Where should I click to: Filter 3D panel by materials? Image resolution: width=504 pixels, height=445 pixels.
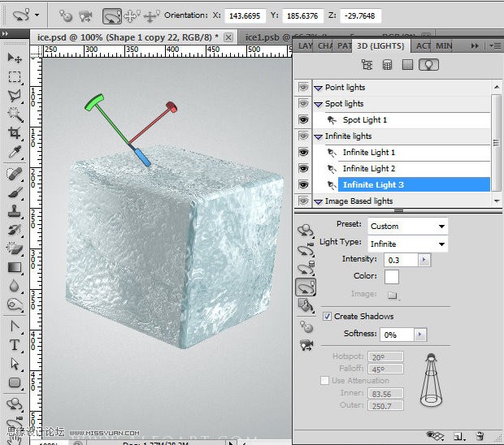coord(407,65)
